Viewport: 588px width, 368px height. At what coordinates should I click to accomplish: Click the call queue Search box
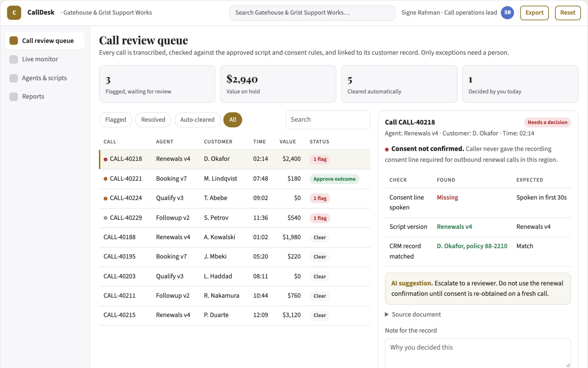coord(328,120)
